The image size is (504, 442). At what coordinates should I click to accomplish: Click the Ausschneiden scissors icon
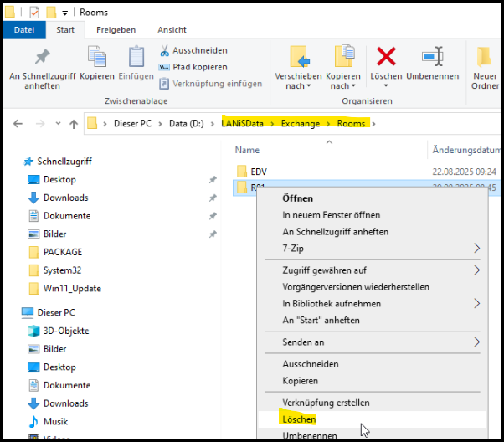[165, 50]
